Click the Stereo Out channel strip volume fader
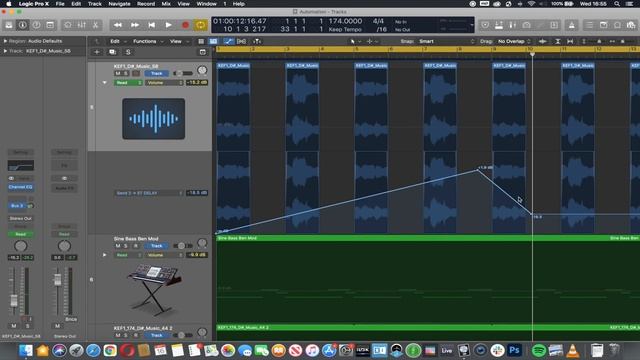 [58, 280]
